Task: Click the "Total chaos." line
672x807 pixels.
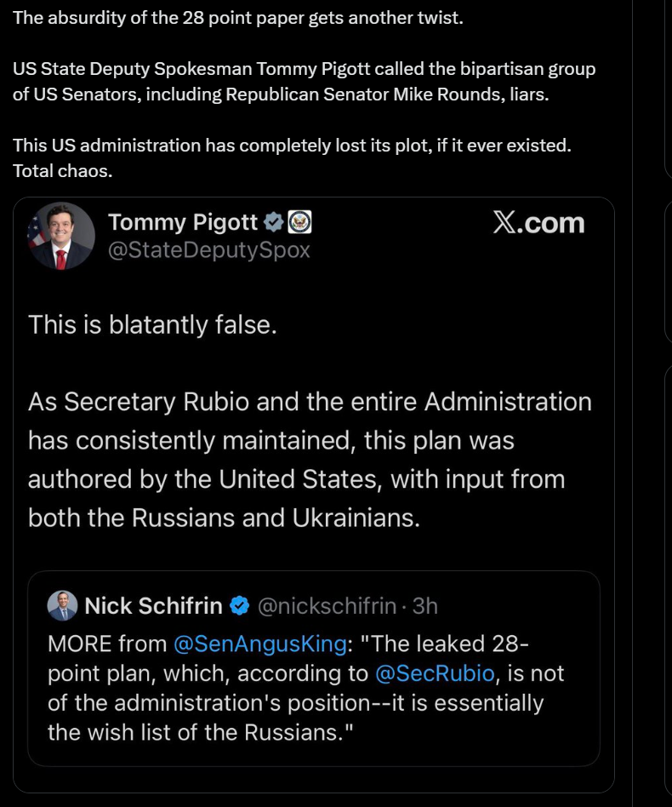Action: [x=62, y=171]
